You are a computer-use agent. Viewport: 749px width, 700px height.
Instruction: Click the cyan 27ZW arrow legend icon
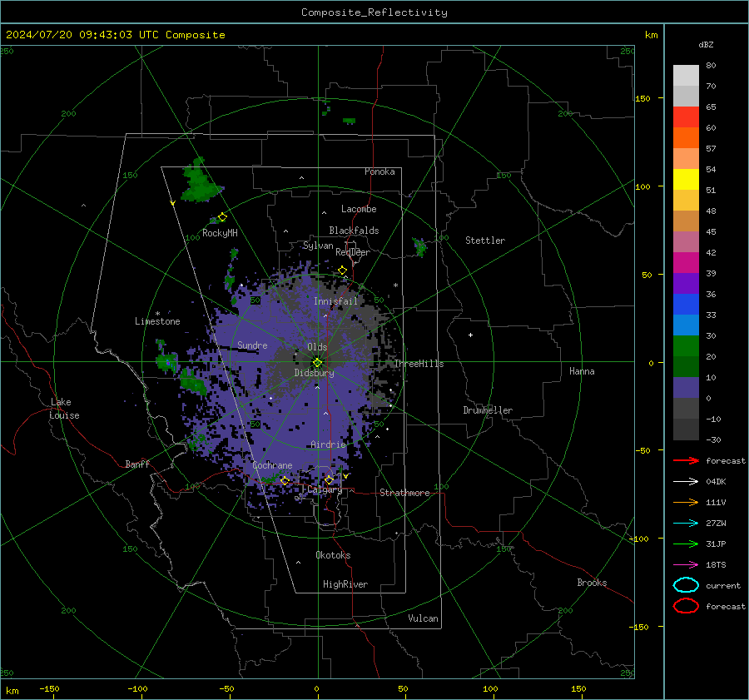pos(686,524)
